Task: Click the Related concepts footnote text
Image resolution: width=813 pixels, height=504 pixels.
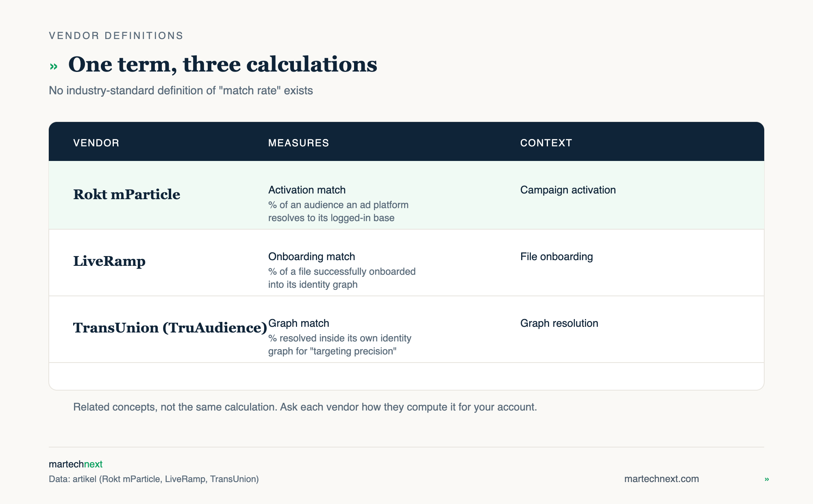Action: pos(305,407)
